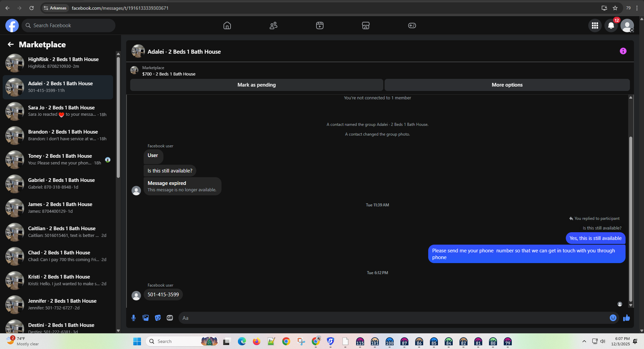The image size is (644, 349).
Task: Launch Microsoft Edge from the taskbar
Action: coord(242,341)
